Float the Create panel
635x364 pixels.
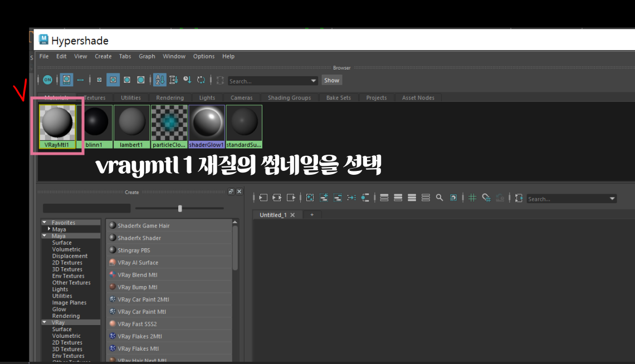[x=231, y=191]
